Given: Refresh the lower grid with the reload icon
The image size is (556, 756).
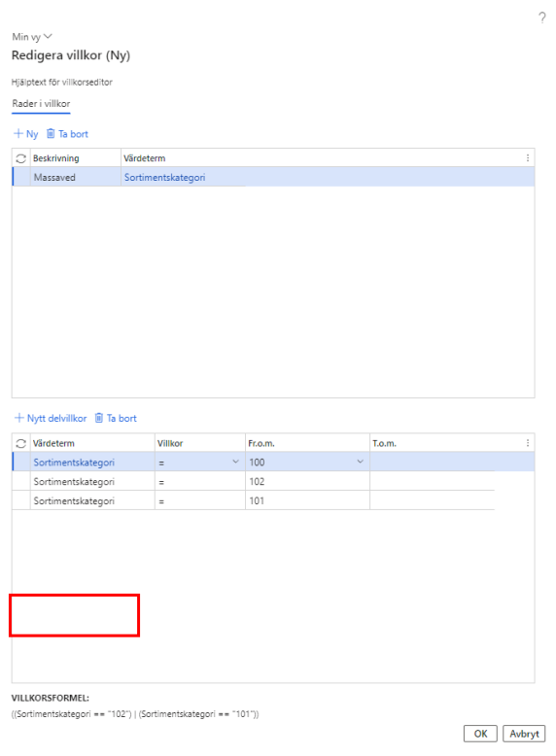Looking at the screenshot, I should pos(20,443).
